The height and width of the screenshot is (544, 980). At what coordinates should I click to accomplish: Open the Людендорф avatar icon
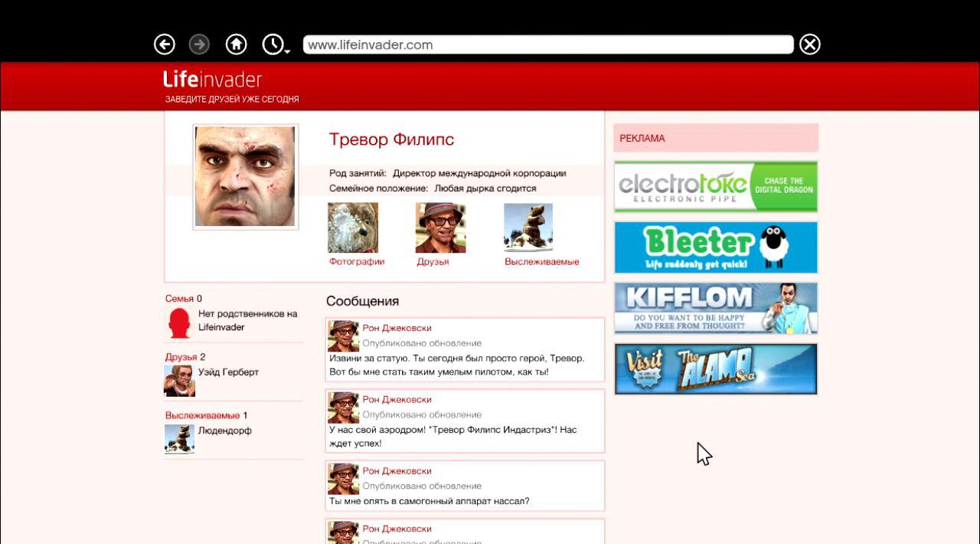pos(179,439)
